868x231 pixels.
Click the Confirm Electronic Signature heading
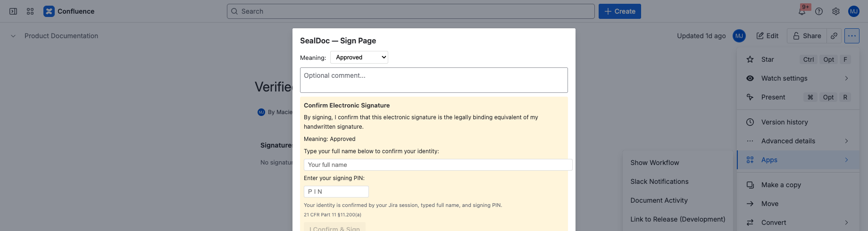(347, 106)
